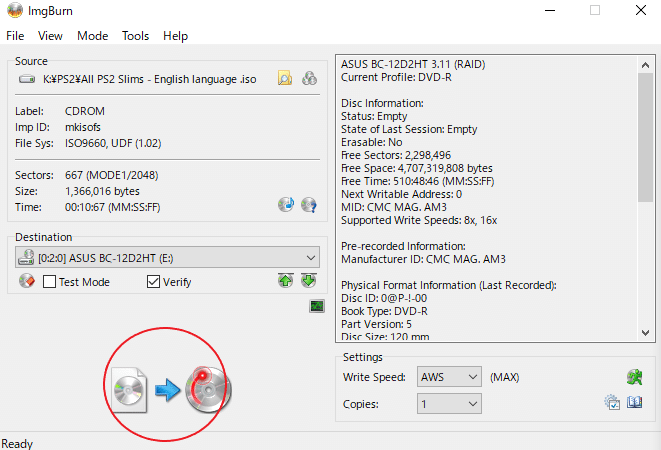Click 'State of Last Session: Empty' line
The image size is (661, 450).
point(409,129)
